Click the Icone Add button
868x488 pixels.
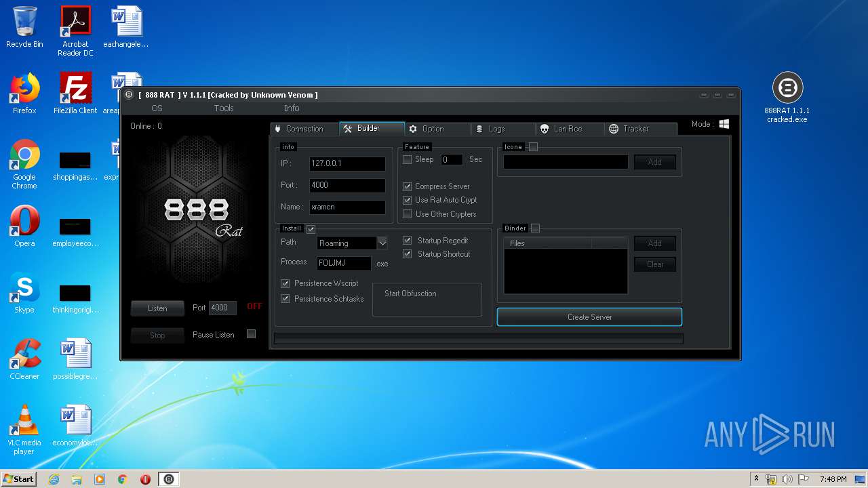655,162
